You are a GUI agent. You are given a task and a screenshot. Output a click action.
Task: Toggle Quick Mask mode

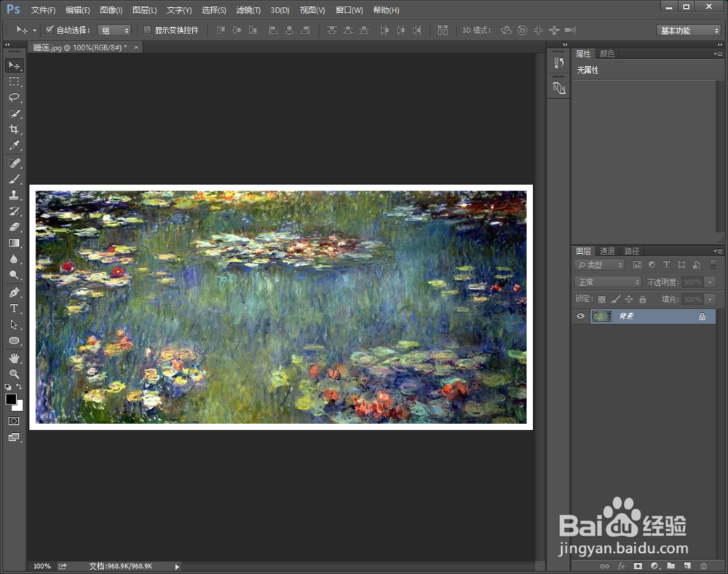tap(14, 421)
